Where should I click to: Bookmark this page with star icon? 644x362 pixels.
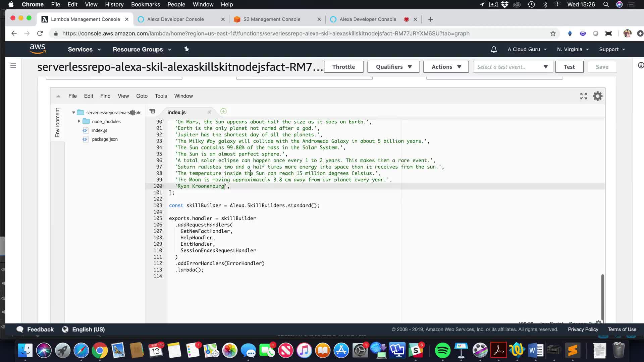click(553, 34)
